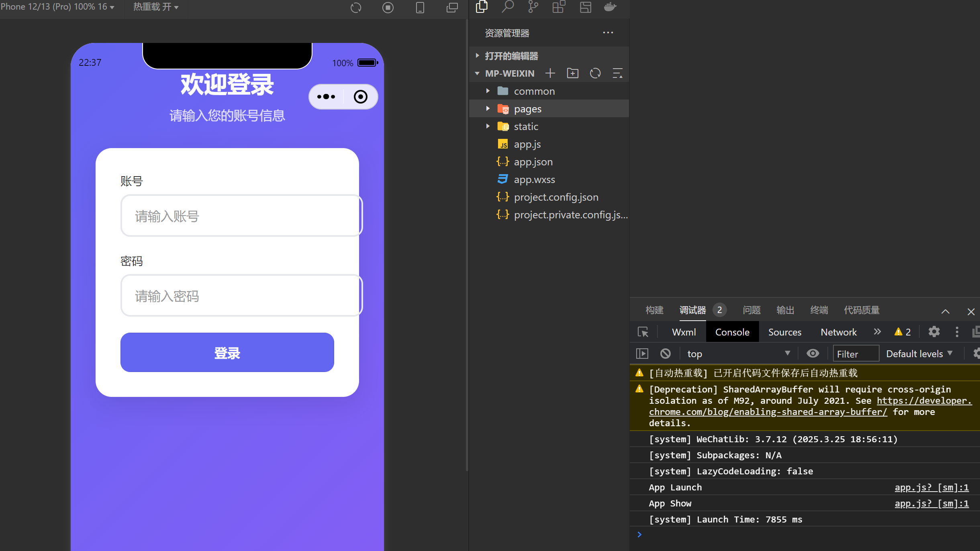This screenshot has height=551, width=980.
Task: Open the debugger settings gear icon
Action: point(933,332)
